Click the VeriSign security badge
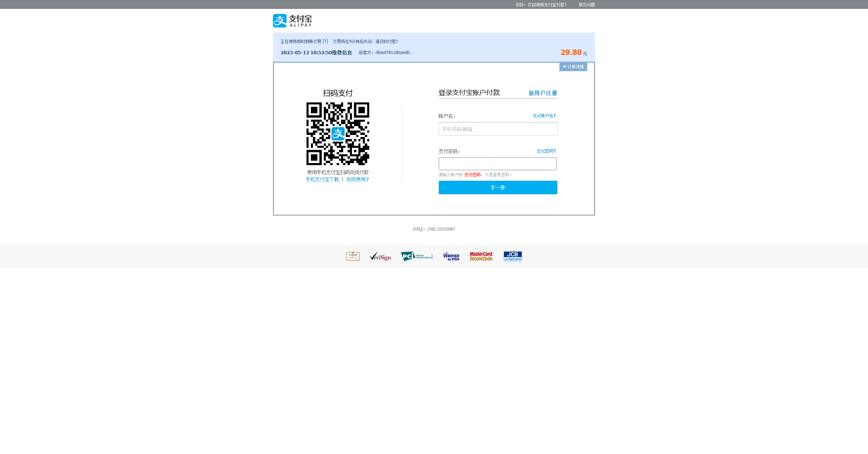This screenshot has width=868, height=454. pos(380,256)
